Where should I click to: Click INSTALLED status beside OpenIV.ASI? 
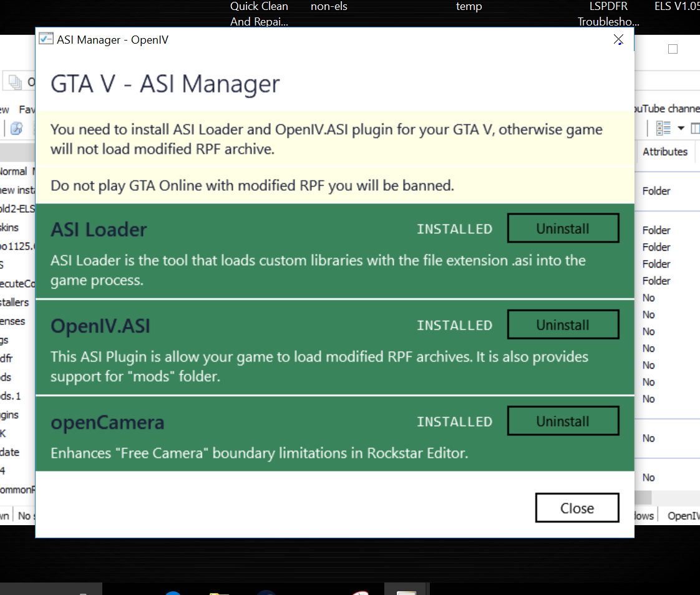pos(454,326)
